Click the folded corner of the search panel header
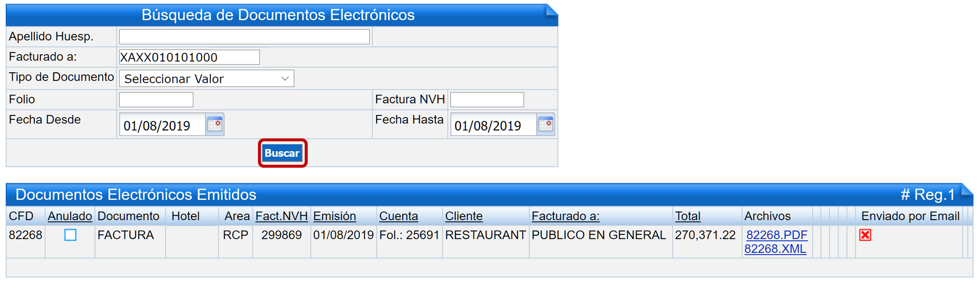The image size is (980, 283). (551, 10)
